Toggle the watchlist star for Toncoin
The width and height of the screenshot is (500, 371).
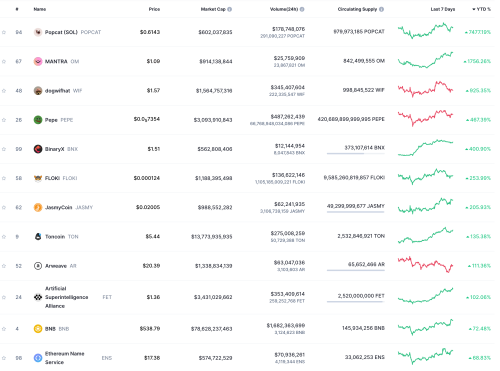point(4,237)
